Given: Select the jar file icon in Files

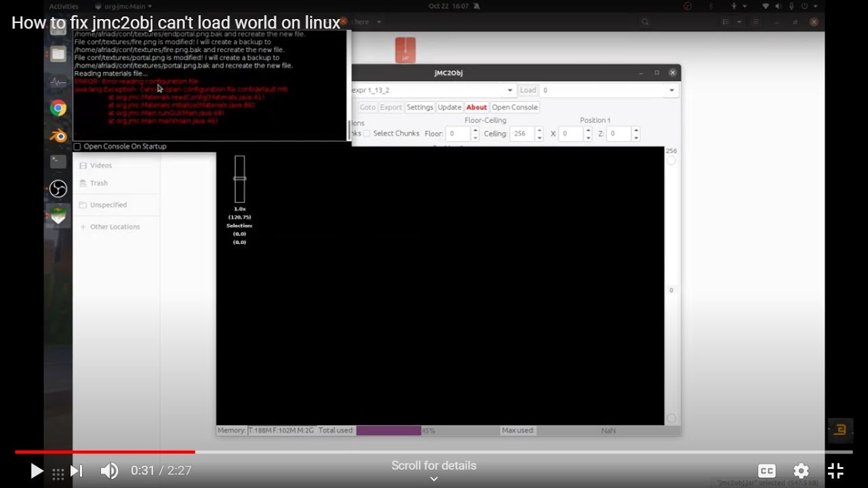Looking at the screenshot, I should 406,50.
